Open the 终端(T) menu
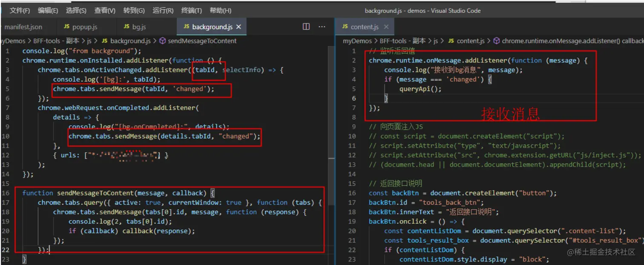 coord(192,11)
